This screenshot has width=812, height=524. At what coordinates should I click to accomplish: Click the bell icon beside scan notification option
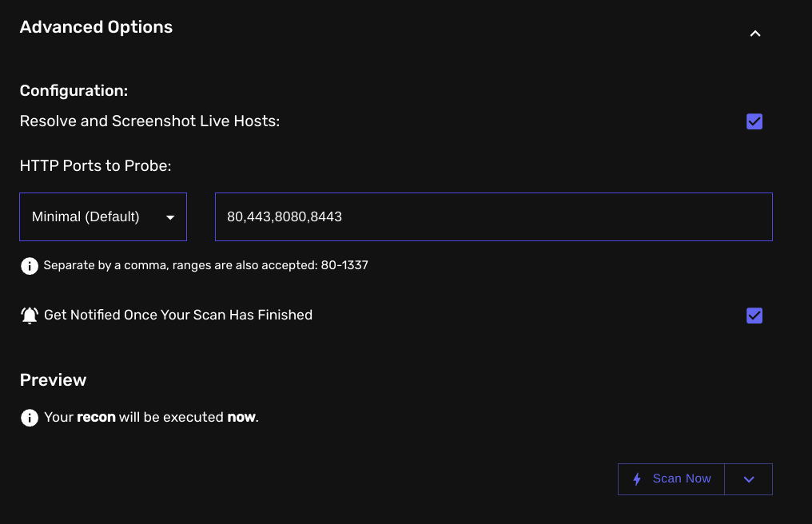[29, 314]
